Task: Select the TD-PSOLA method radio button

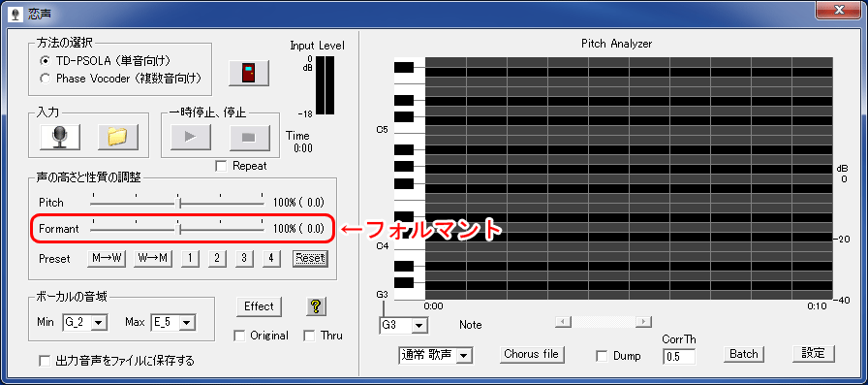Action: tap(46, 60)
